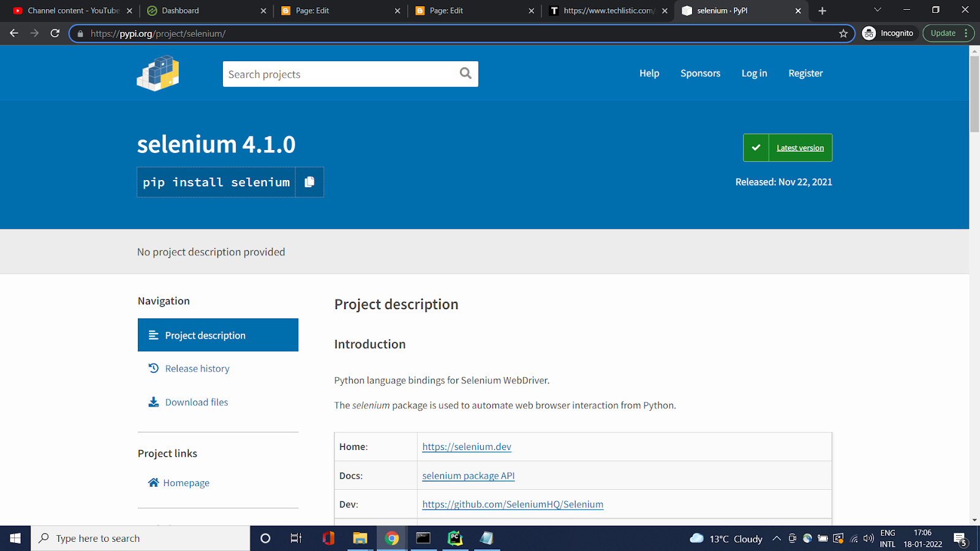Open the weather widget showing 13°C Cloudy

click(x=726, y=539)
